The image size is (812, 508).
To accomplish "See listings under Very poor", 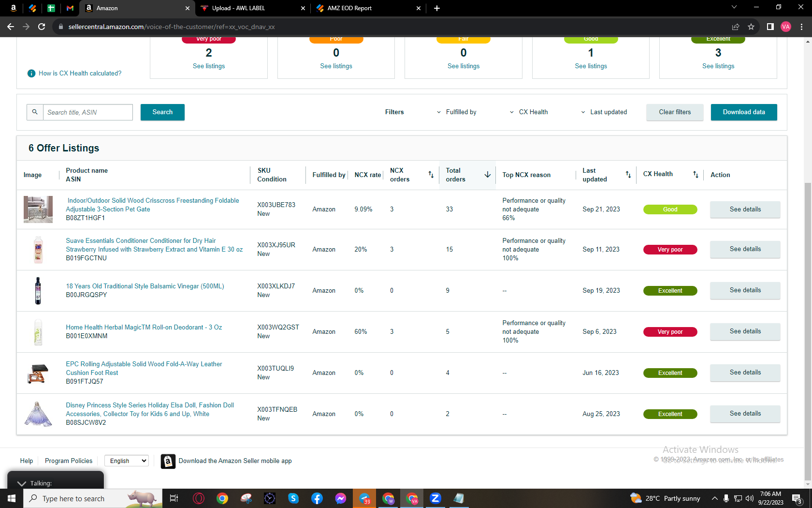I will coord(209,66).
